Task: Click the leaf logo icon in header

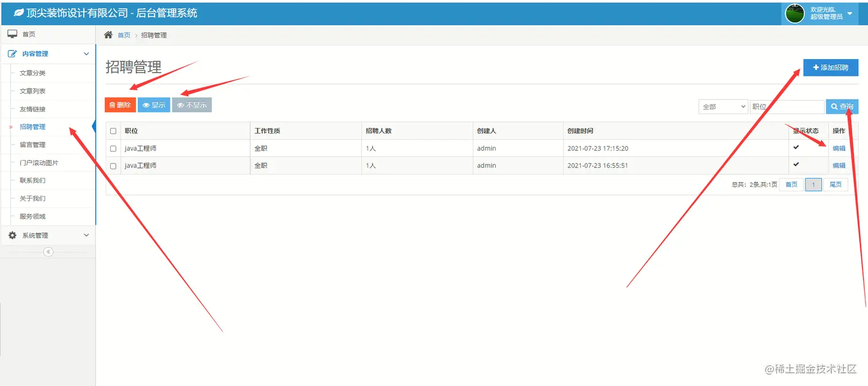Action: 19,12
